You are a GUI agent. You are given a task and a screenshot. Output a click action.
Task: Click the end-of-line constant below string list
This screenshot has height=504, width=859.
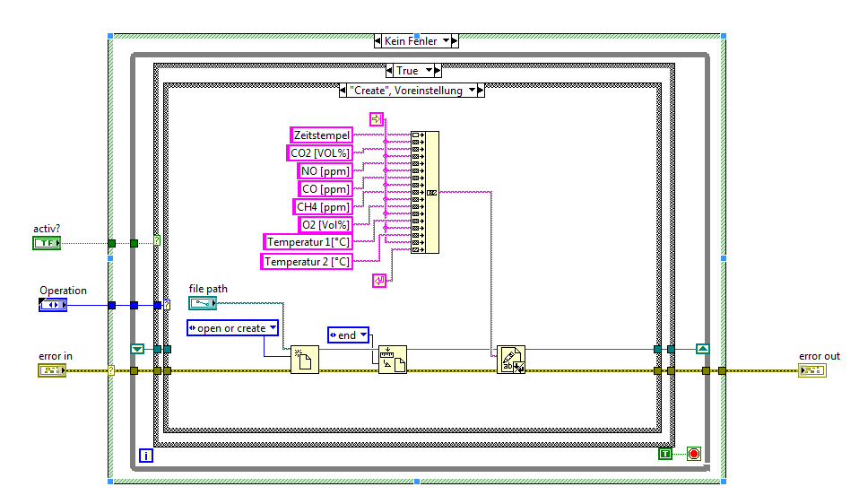coord(379,281)
